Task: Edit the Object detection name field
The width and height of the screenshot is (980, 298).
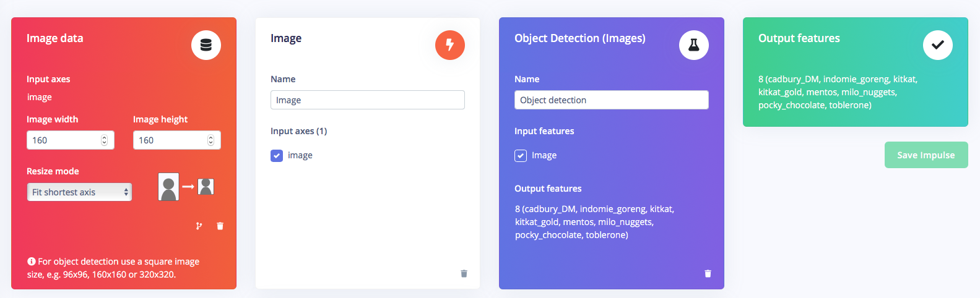Action: click(x=612, y=100)
